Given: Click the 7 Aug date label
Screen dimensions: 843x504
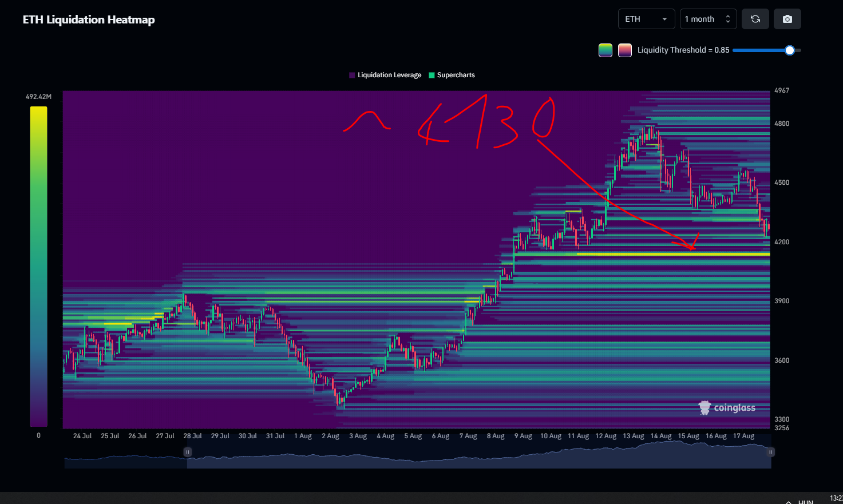Looking at the screenshot, I should 468,436.
